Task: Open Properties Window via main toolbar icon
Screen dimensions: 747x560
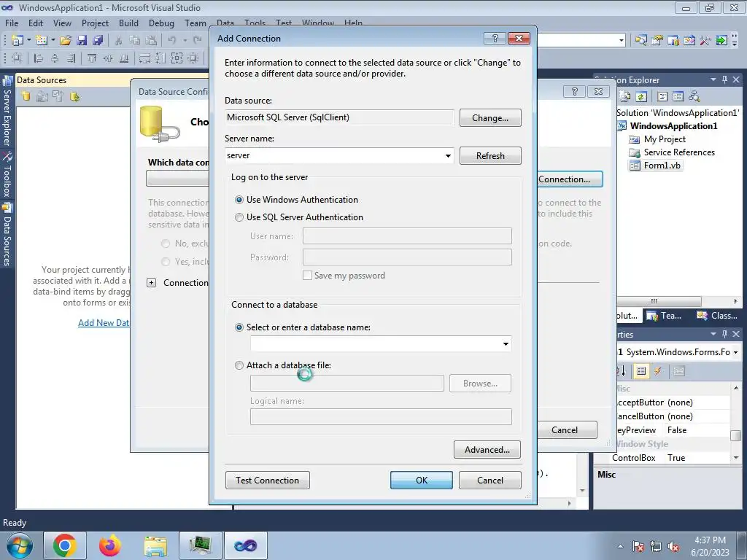Action: (x=657, y=41)
